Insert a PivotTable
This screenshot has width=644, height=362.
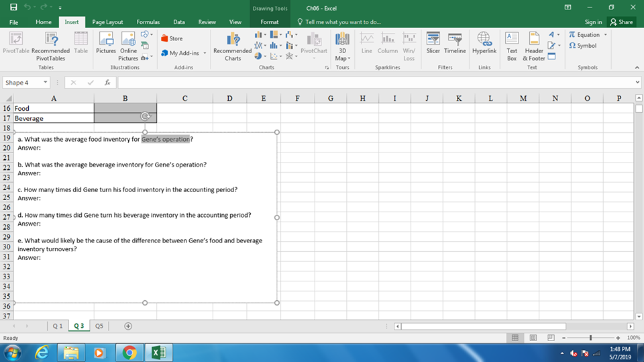(x=16, y=43)
